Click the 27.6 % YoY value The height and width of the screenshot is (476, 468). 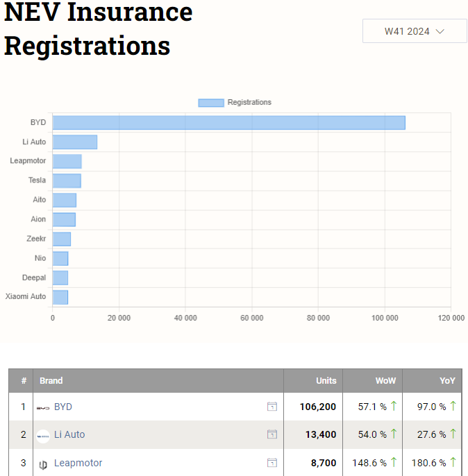point(432,434)
